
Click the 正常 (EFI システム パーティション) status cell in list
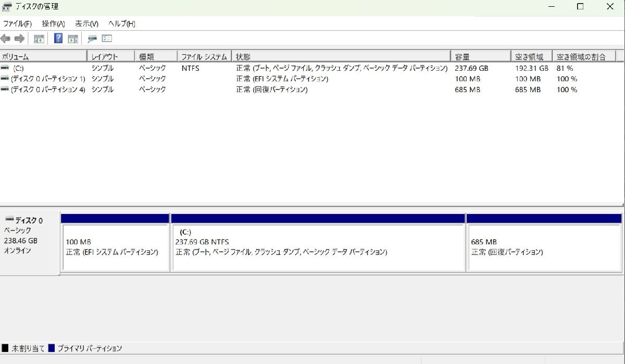(x=282, y=79)
